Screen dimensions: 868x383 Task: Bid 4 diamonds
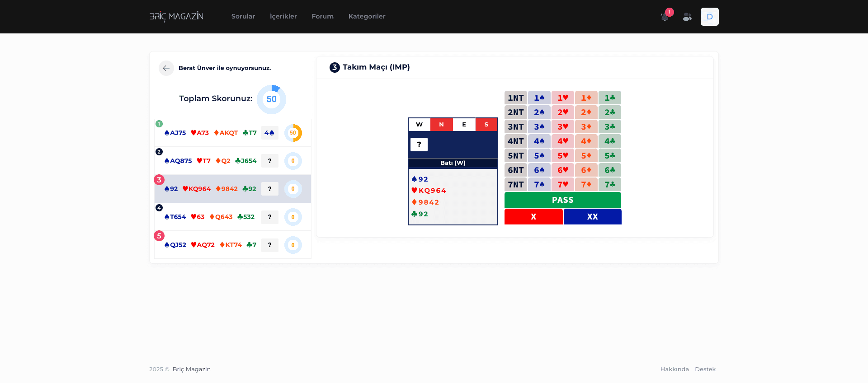click(x=586, y=141)
